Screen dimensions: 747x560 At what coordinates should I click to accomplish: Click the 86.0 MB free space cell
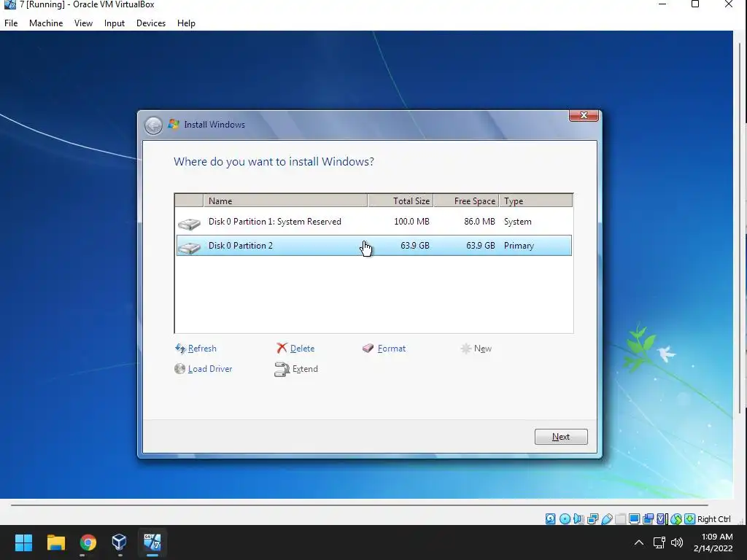pos(479,222)
